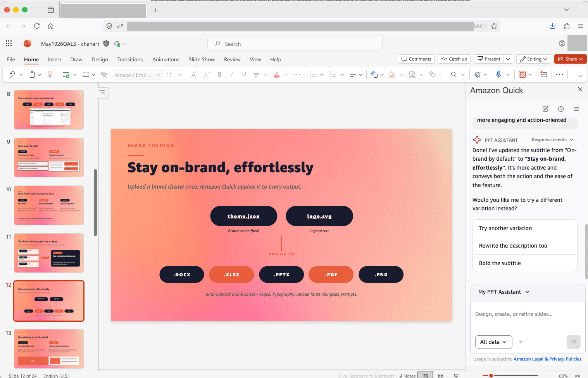Open the settings gear icon
588x378 pixels.
point(562,43)
